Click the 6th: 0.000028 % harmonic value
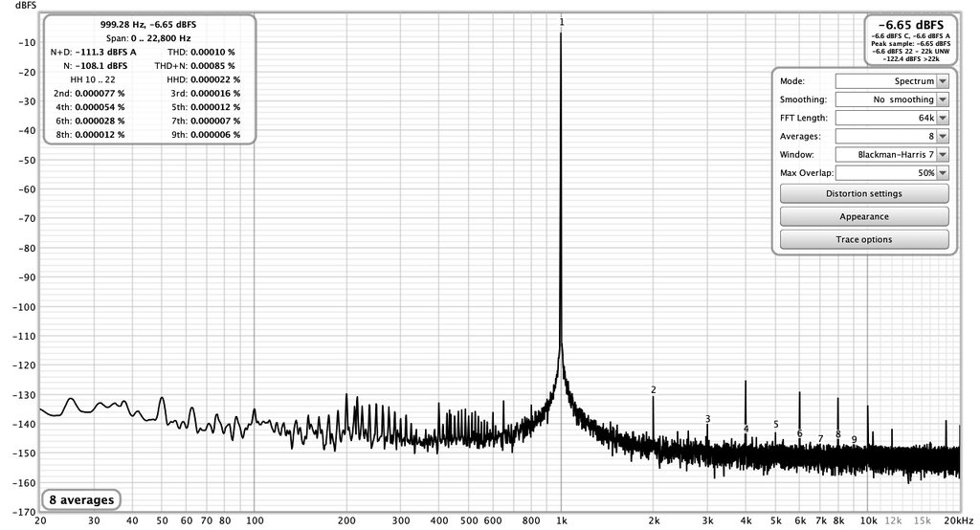Viewport: 980px width, 530px height. (x=89, y=121)
